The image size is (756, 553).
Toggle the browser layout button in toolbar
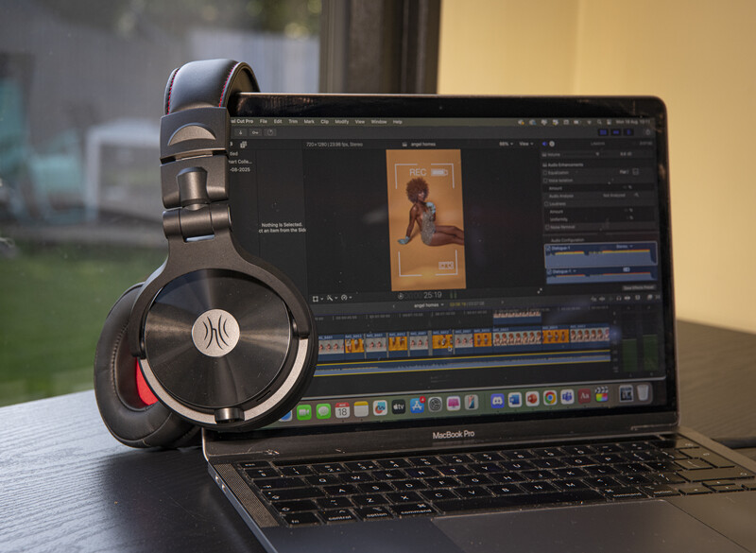pos(603,132)
